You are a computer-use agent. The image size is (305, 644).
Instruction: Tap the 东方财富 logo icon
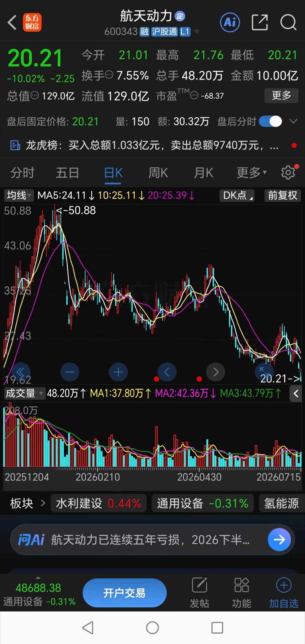pos(32,22)
